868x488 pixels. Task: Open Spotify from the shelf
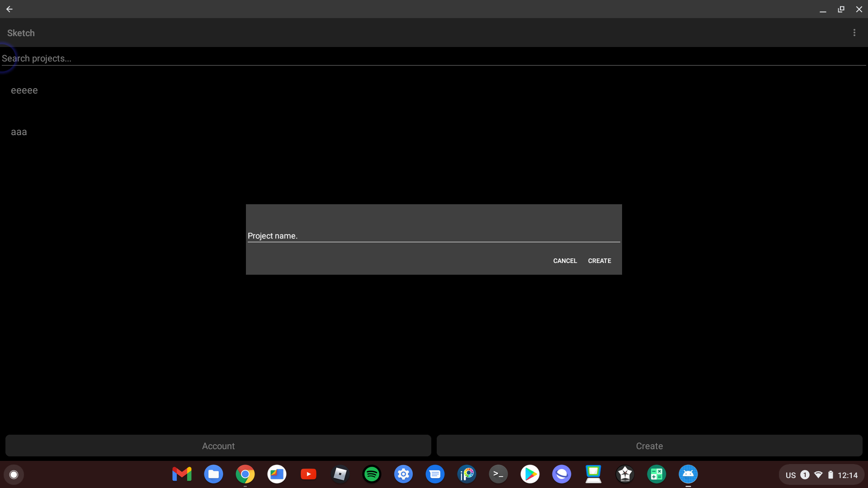click(x=372, y=474)
